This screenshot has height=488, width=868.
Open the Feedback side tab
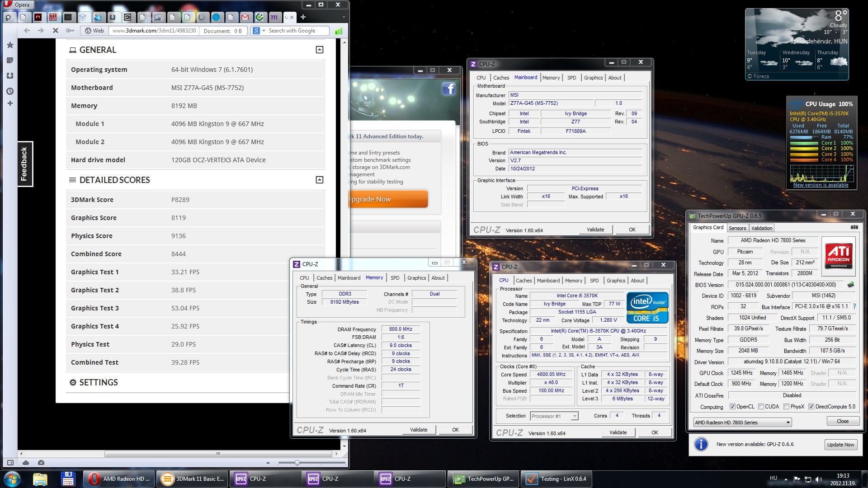click(25, 164)
